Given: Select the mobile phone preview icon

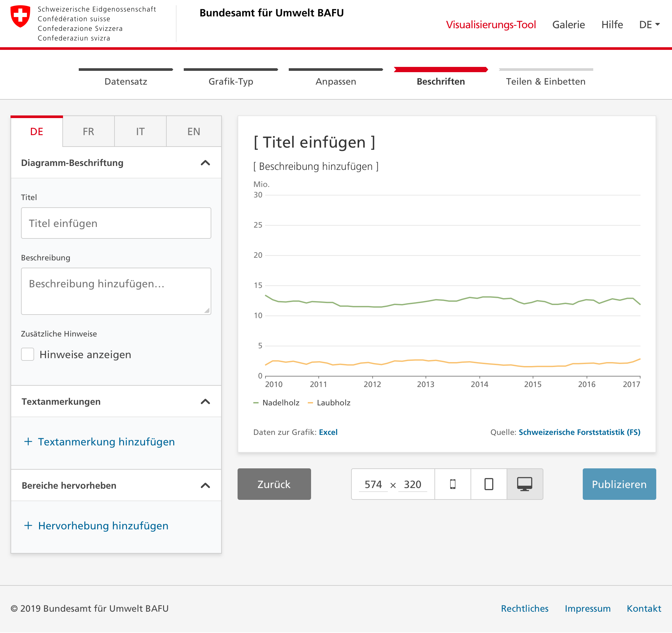Looking at the screenshot, I should tap(452, 484).
